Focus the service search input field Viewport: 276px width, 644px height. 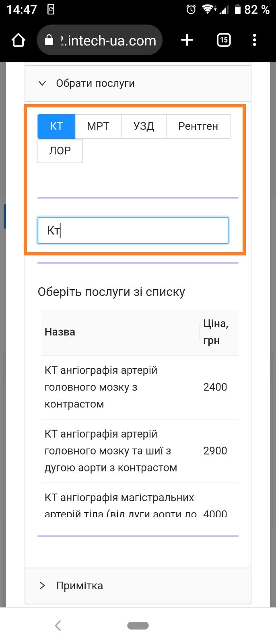tap(133, 230)
